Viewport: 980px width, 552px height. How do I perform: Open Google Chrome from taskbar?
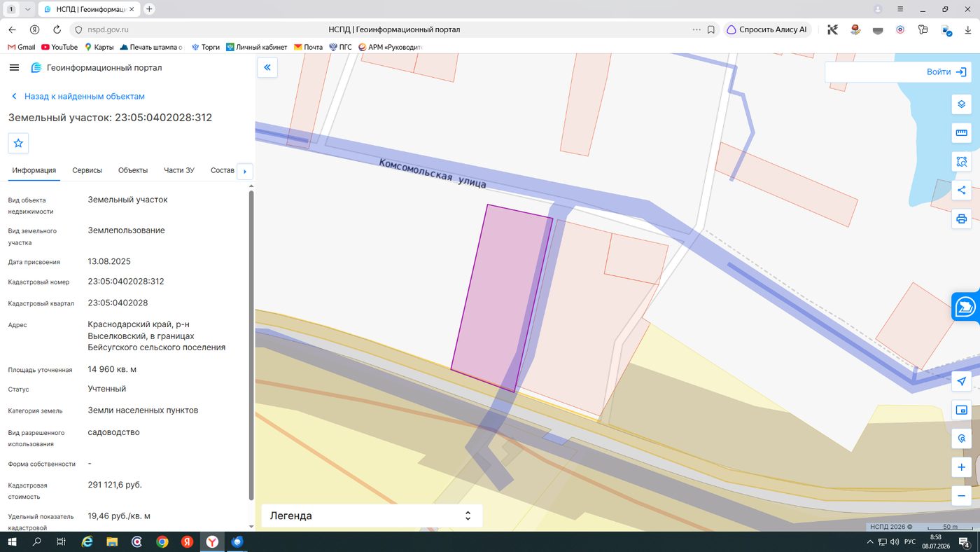pos(162,541)
